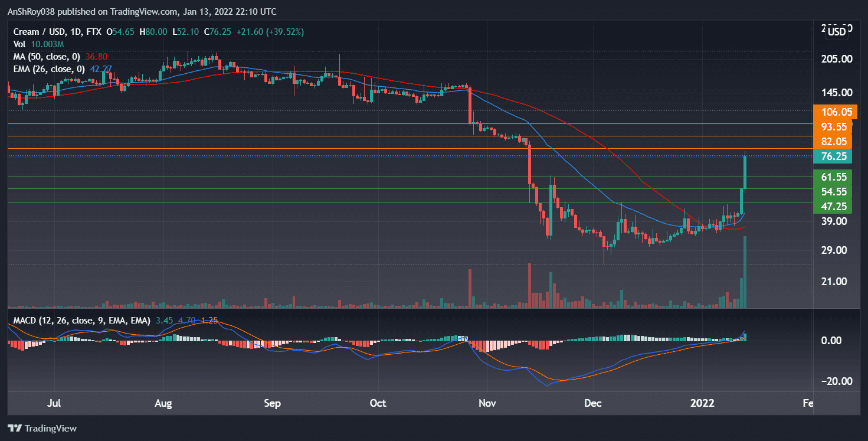Click the Nov label on the time axis

coord(487,403)
